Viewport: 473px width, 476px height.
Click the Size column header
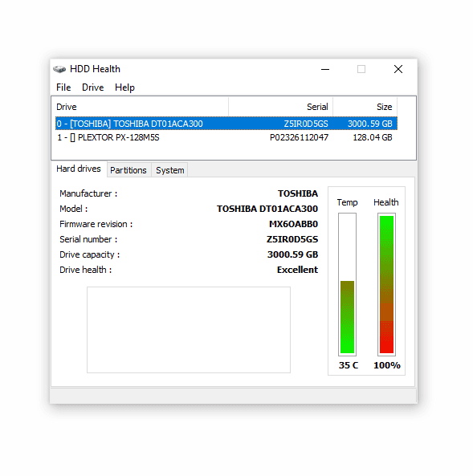[365, 107]
